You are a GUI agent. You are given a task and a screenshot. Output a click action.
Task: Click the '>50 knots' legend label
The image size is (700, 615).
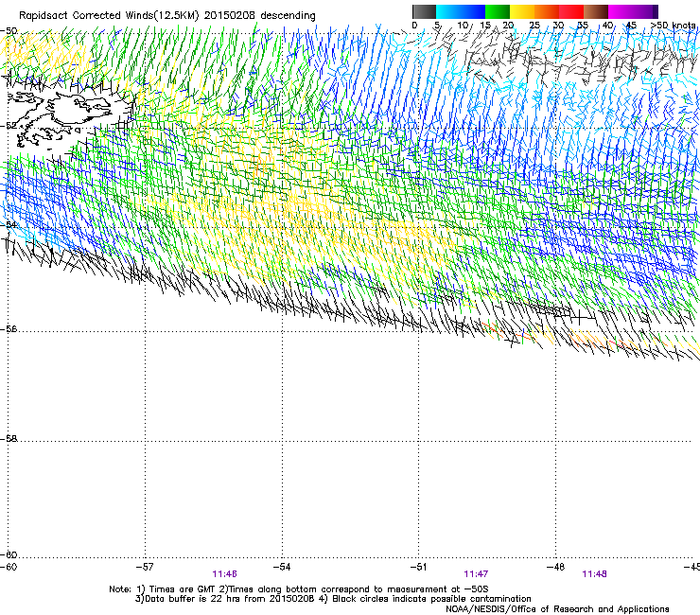tap(674, 25)
